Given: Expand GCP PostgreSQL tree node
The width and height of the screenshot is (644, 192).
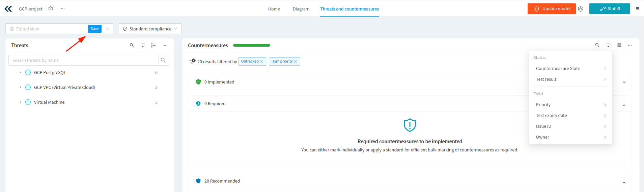Looking at the screenshot, I should tap(21, 72).
